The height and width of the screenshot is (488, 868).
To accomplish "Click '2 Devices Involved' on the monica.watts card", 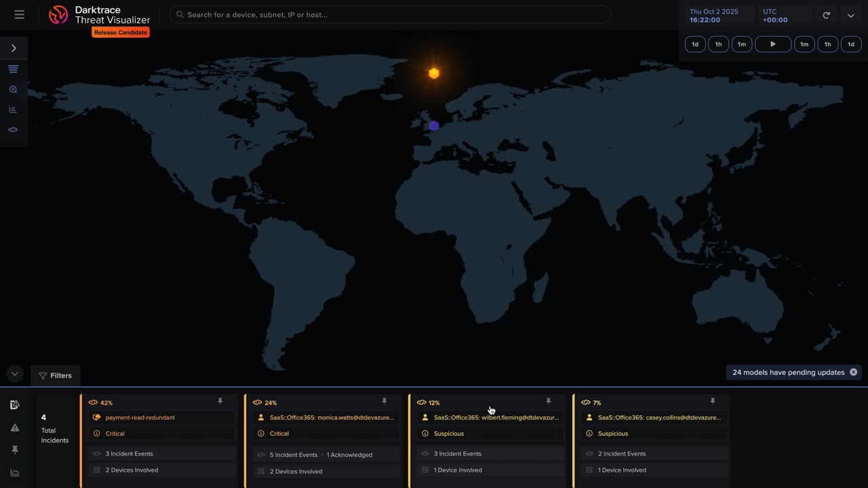I will pos(296,471).
